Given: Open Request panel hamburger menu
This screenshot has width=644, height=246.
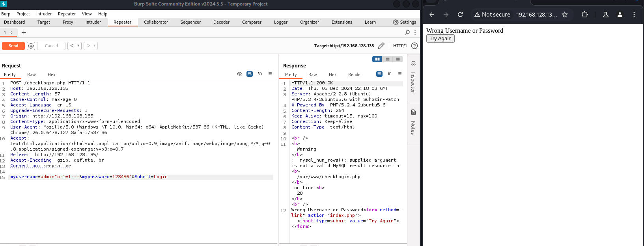Looking at the screenshot, I should pyautogui.click(x=270, y=74).
